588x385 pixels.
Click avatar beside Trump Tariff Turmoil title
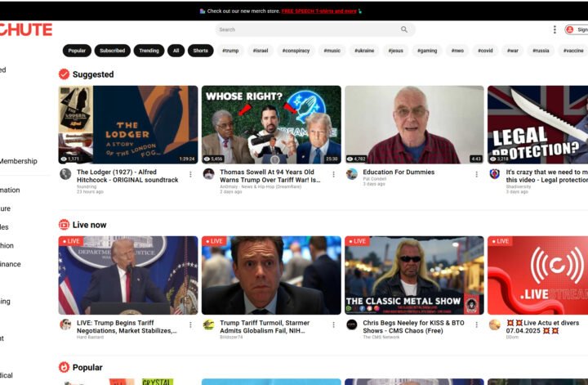208,325
